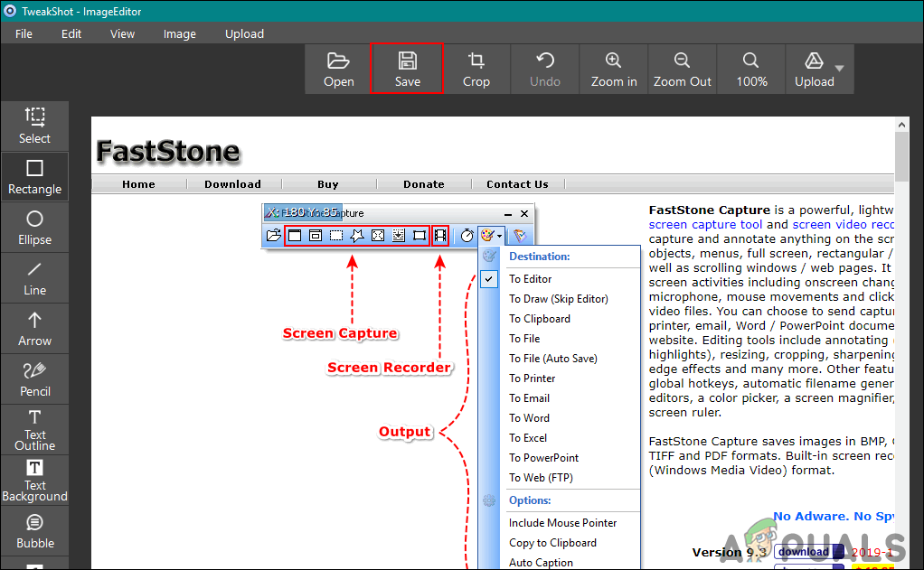
Task: Click FastStone capture scrolling window icon
Action: [x=399, y=236]
